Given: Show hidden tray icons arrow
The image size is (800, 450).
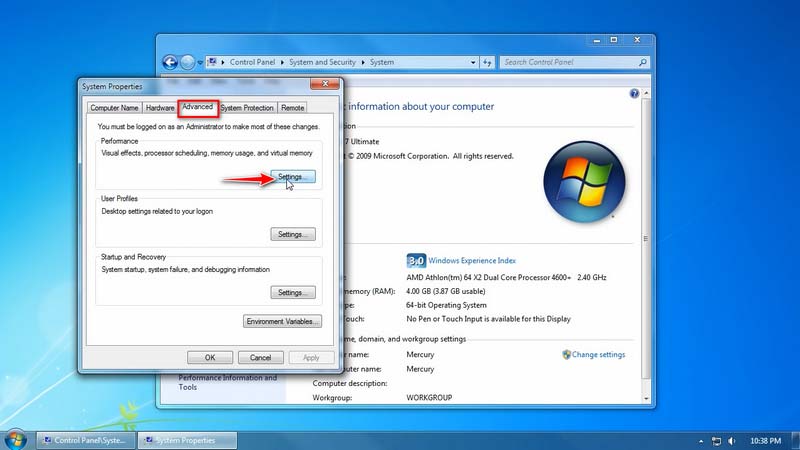Looking at the screenshot, I should pos(701,441).
